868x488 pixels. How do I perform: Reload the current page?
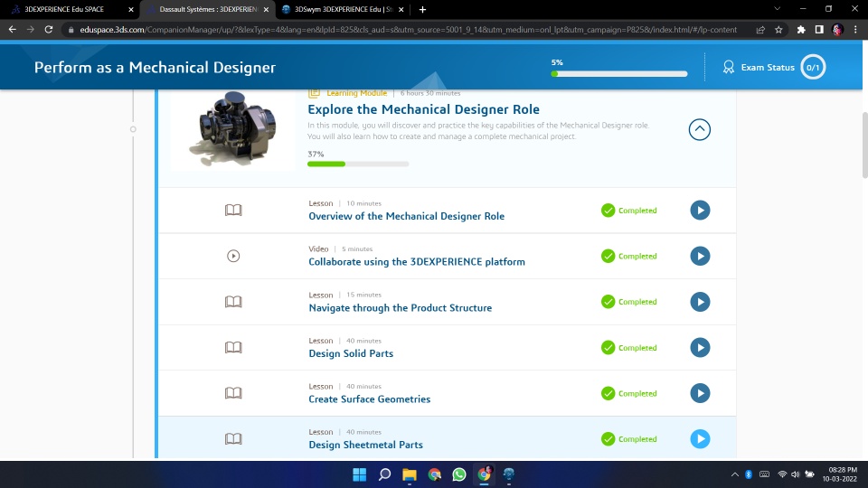[49, 29]
